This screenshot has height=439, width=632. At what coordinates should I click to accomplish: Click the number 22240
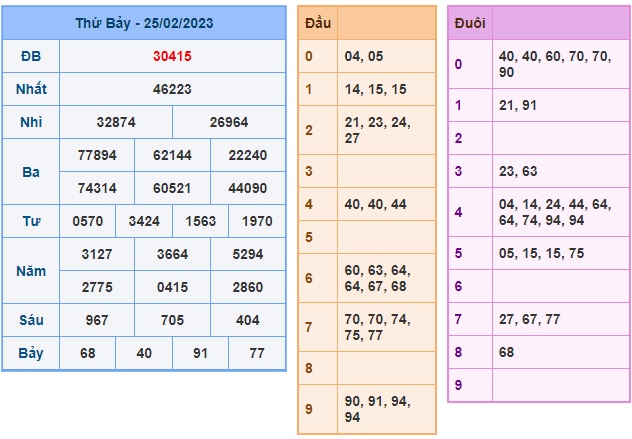tap(247, 155)
